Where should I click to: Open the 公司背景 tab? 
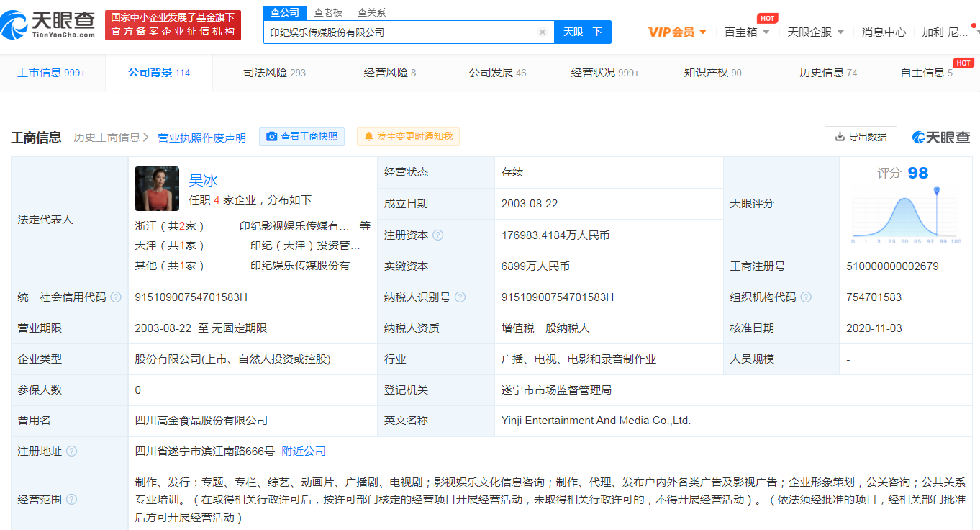click(x=159, y=73)
